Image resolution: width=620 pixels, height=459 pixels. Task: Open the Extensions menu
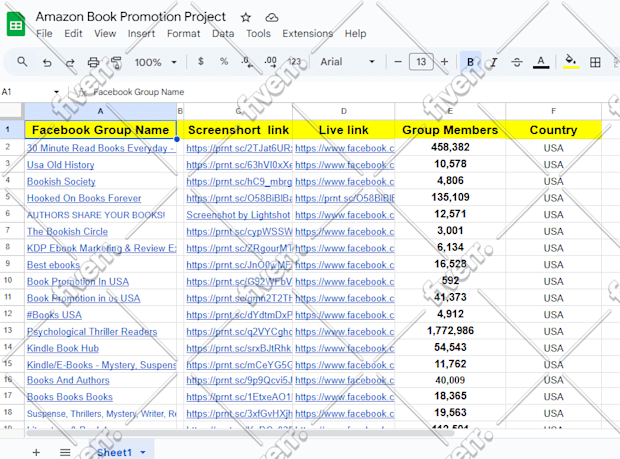pyautogui.click(x=308, y=34)
